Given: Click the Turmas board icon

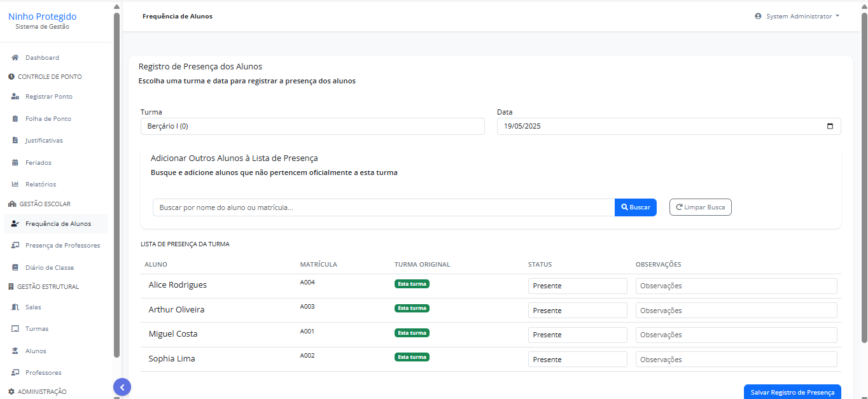Looking at the screenshot, I should point(15,329).
